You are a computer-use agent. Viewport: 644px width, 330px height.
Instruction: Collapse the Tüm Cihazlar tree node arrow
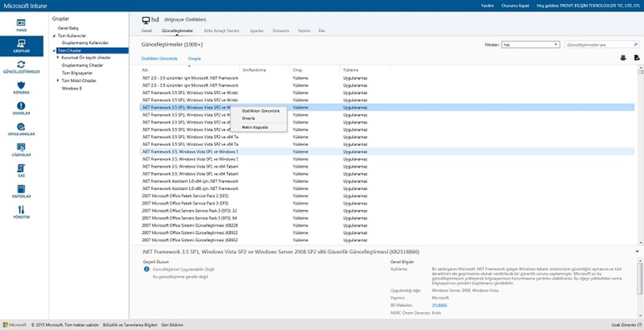[x=54, y=50]
